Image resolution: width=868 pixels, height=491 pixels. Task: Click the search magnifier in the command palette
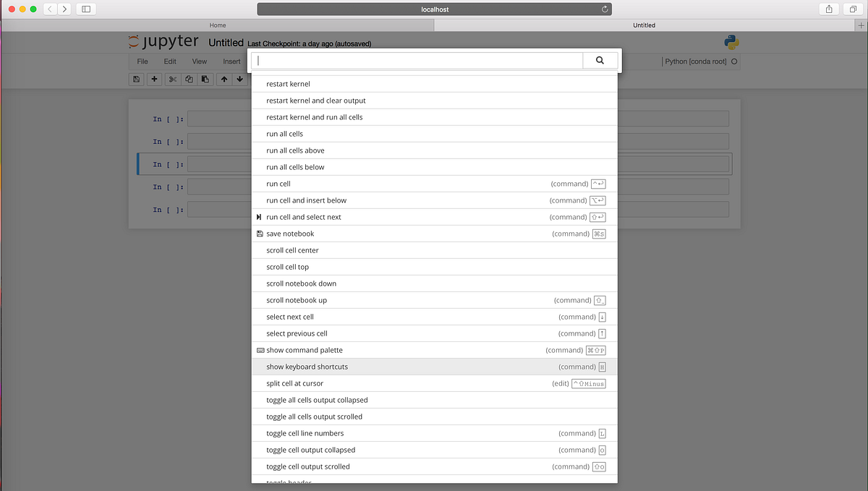click(x=600, y=60)
